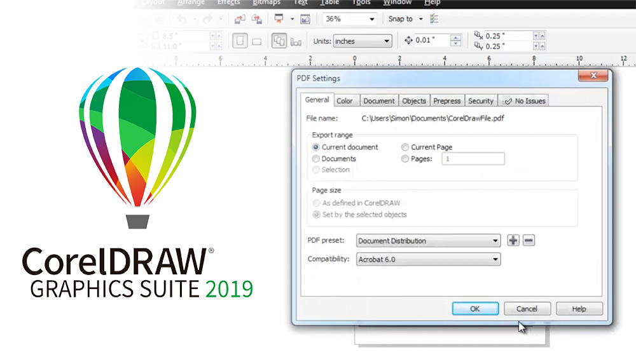This screenshot has height=364, width=636.
Task: Click the nudge distance crosshair icon
Action: (408, 40)
